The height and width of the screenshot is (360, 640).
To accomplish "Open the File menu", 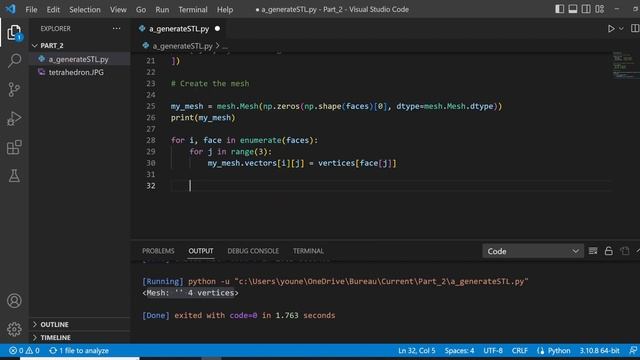I will (x=31, y=9).
